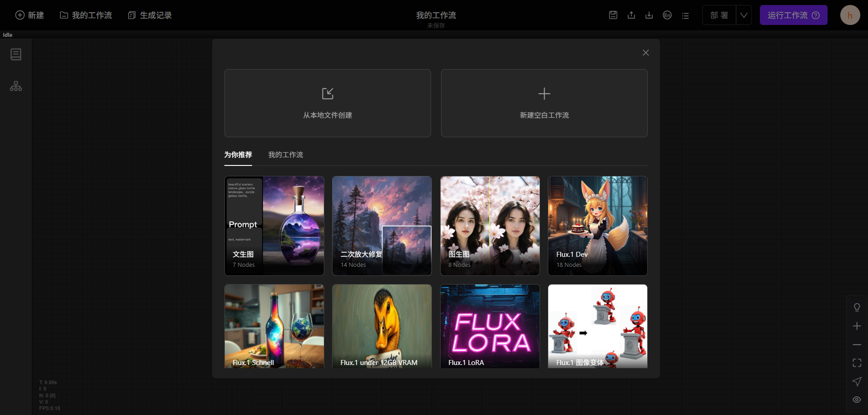This screenshot has width=868, height=415.
Task: Click the 未保存 status under title
Action: pyautogui.click(x=436, y=25)
